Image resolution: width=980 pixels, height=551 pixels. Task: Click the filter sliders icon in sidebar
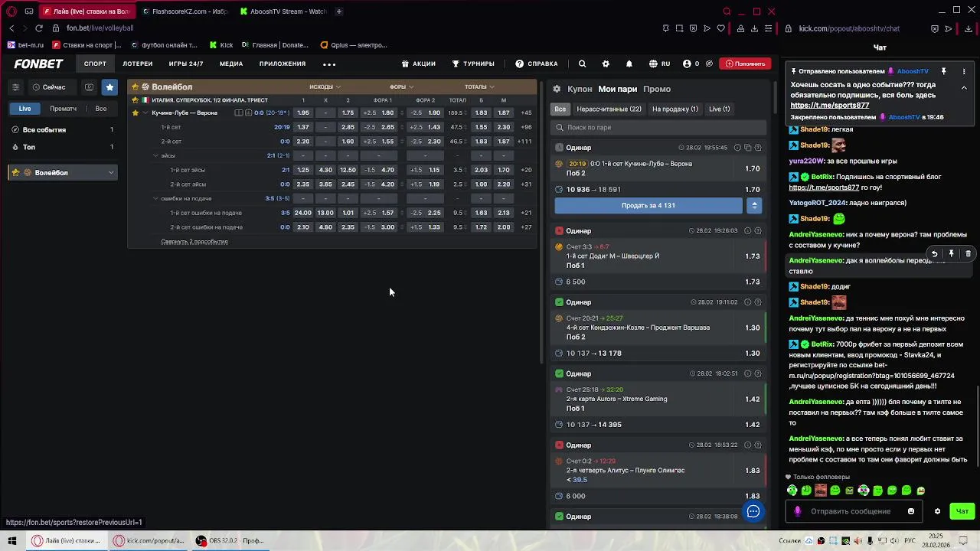[15, 87]
